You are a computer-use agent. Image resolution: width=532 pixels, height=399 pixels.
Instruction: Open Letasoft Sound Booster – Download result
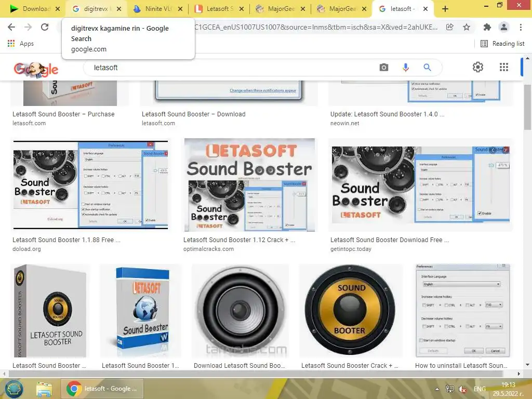[193, 114]
